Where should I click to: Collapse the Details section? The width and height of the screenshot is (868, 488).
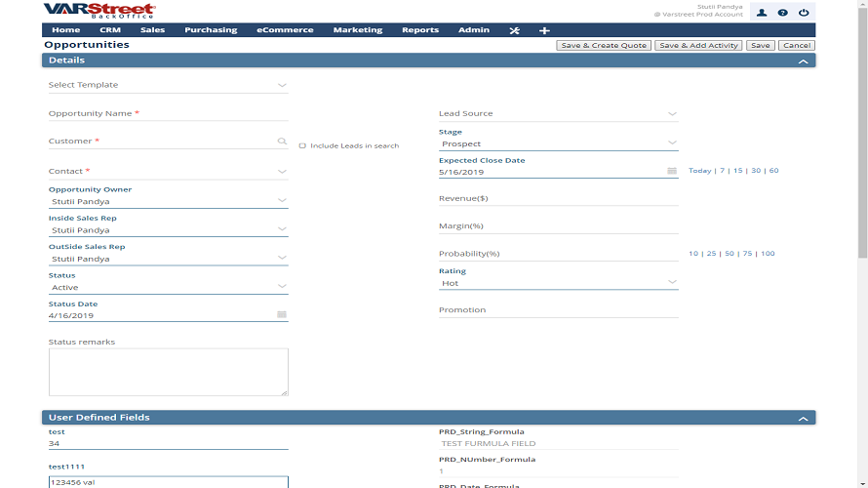(804, 61)
